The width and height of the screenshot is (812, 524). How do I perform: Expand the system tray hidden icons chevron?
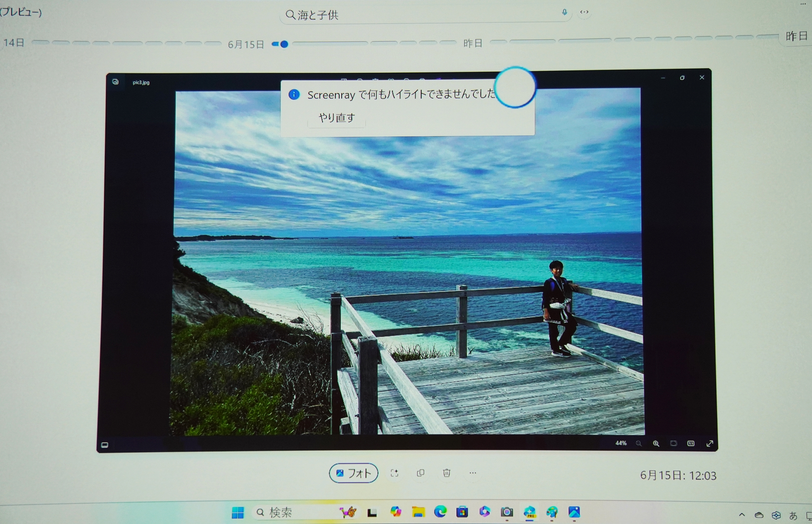pos(742,515)
